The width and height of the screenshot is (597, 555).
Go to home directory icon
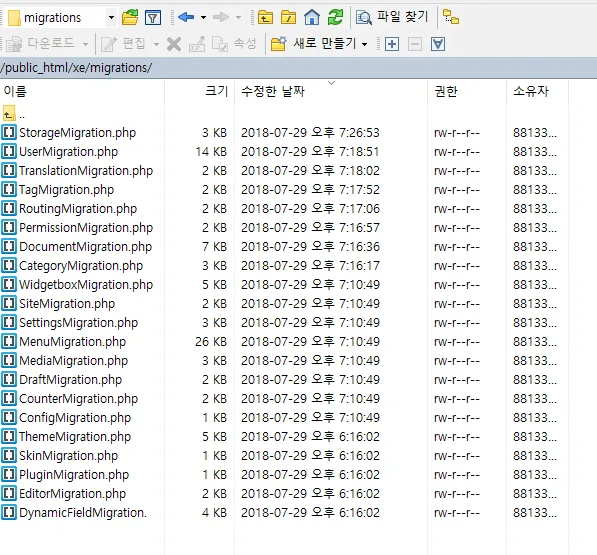pos(312,18)
